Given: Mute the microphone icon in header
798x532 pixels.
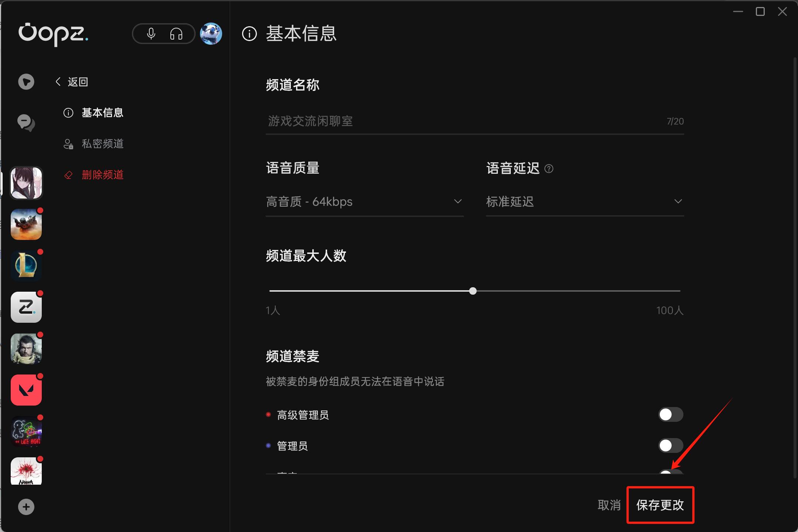Looking at the screenshot, I should tap(151, 34).
